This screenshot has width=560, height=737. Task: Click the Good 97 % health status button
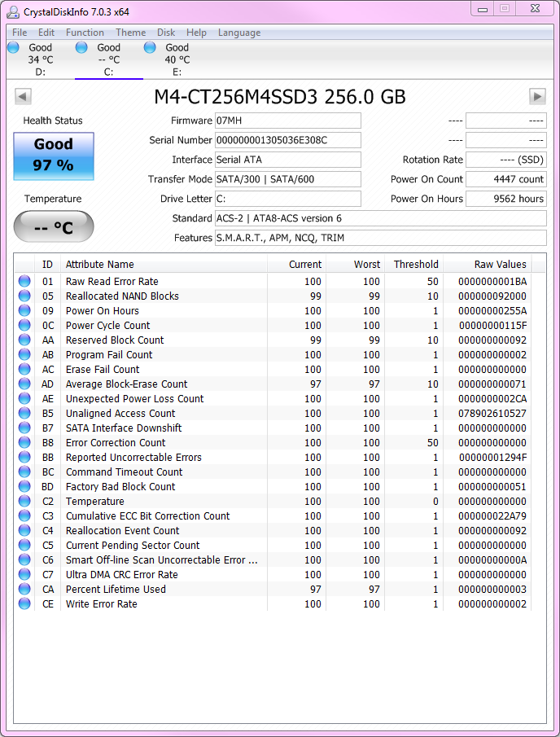[54, 156]
